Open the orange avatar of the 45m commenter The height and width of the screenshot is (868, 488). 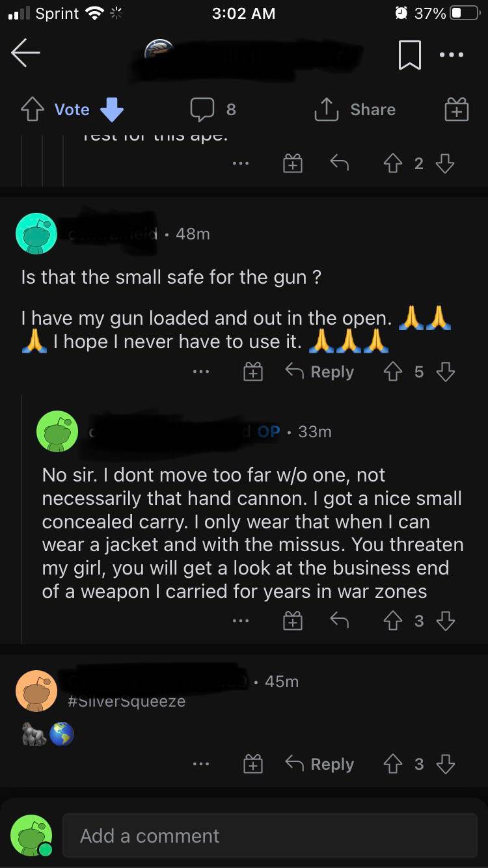(36, 691)
